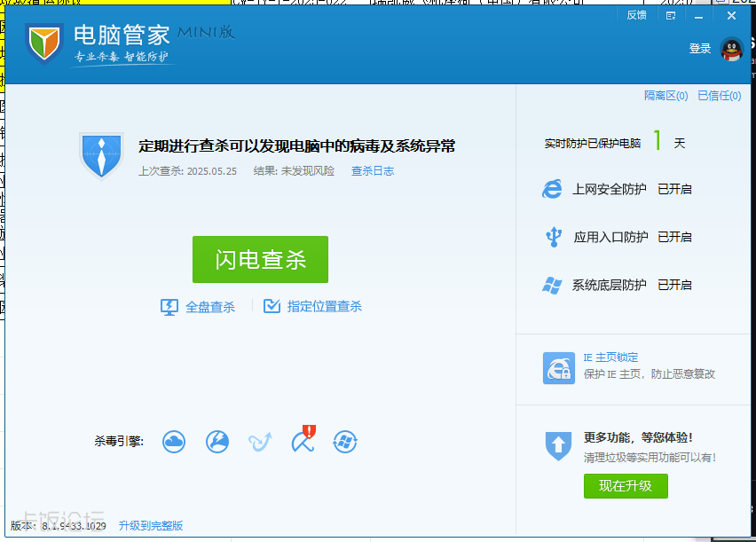
Task: Click the USB 应用入口防护 icon
Action: click(x=554, y=237)
